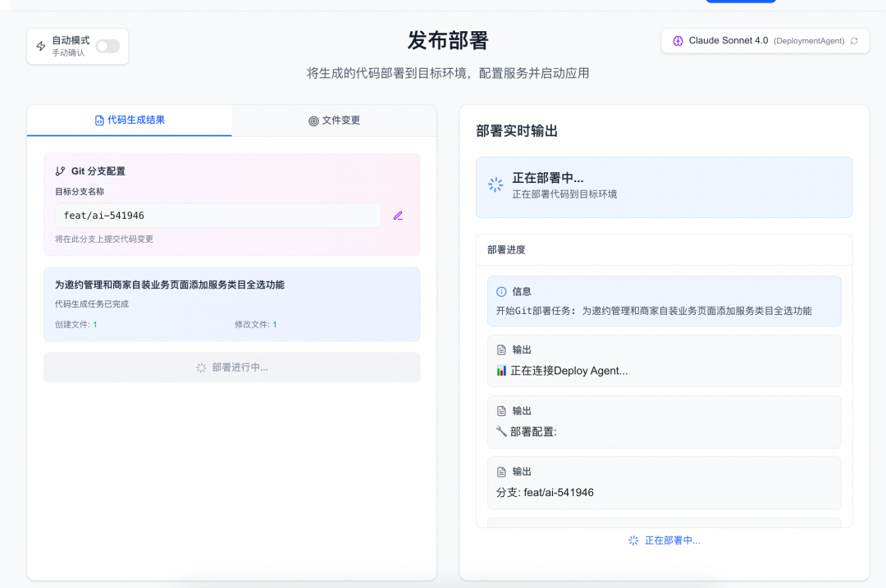Toggle the 自动模式 switch on

107,46
